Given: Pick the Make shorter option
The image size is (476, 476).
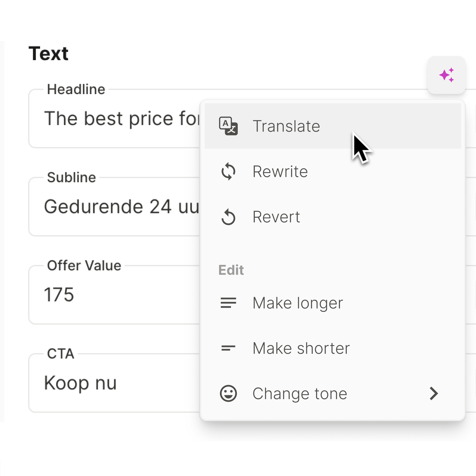Looking at the screenshot, I should point(301,348).
